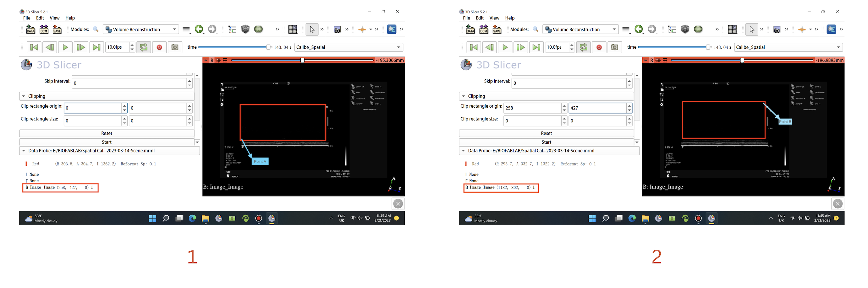Collapse the Clipping section in screenshot 1
Screen dimensions: 868x288
(107, 96)
